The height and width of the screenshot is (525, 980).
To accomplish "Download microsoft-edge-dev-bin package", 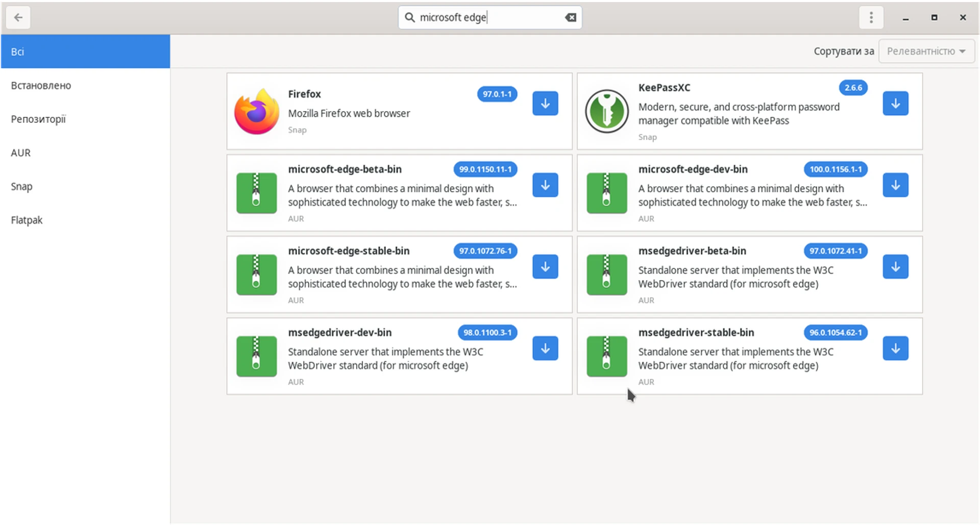I will tap(895, 185).
